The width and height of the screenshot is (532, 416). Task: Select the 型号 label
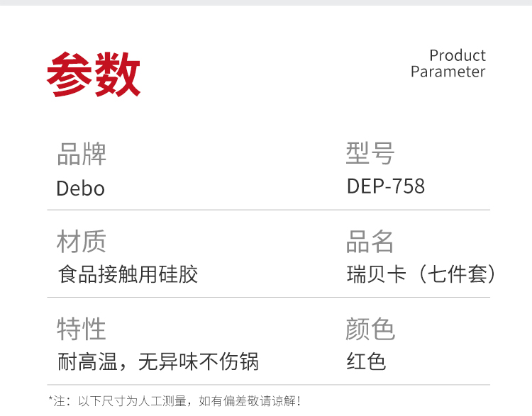coord(370,153)
